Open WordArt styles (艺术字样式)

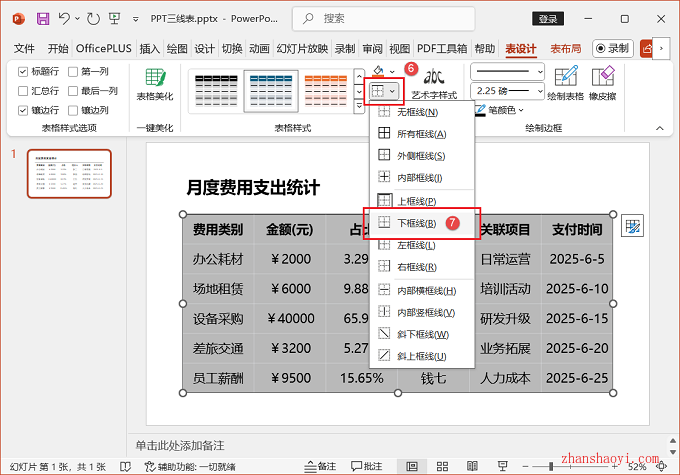coord(434,83)
